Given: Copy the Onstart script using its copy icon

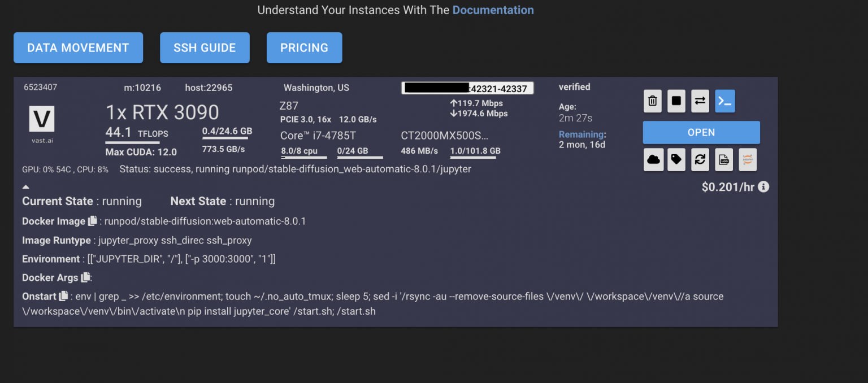Looking at the screenshot, I should tap(64, 296).
